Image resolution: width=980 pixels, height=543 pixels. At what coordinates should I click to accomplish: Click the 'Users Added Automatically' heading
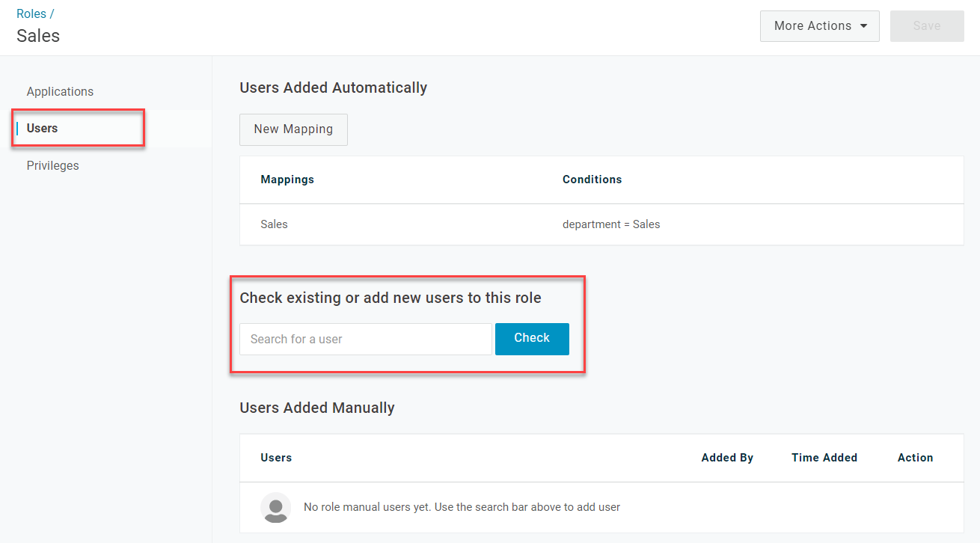[333, 88]
